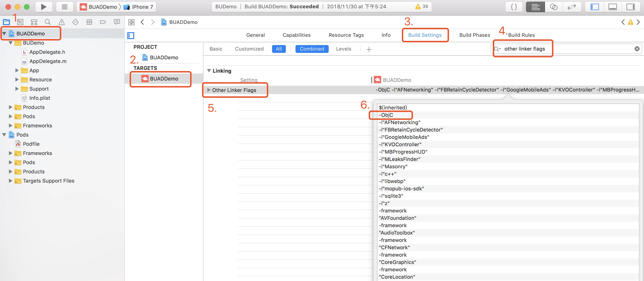Hide the project and targets list

pyautogui.click(x=131, y=35)
